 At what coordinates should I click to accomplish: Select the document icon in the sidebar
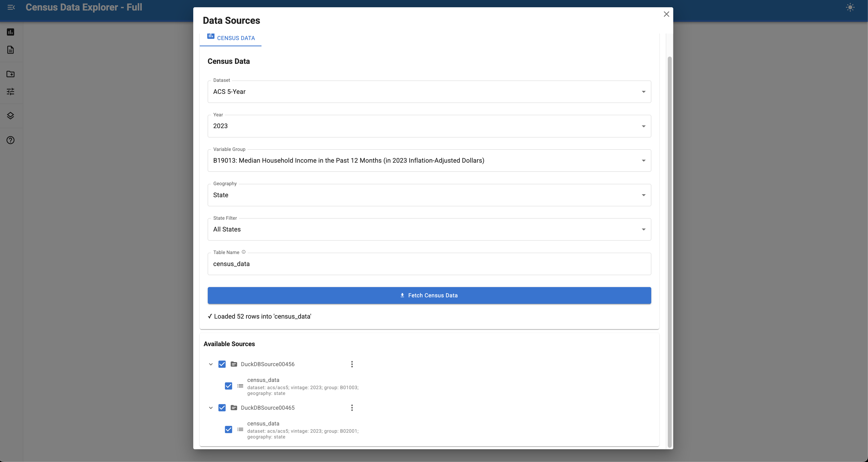[10, 50]
